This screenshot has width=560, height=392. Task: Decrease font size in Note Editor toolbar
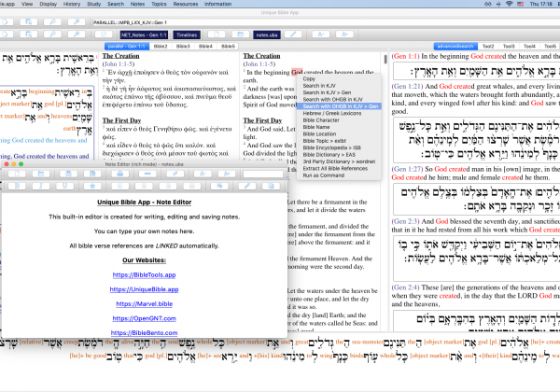click(x=203, y=174)
